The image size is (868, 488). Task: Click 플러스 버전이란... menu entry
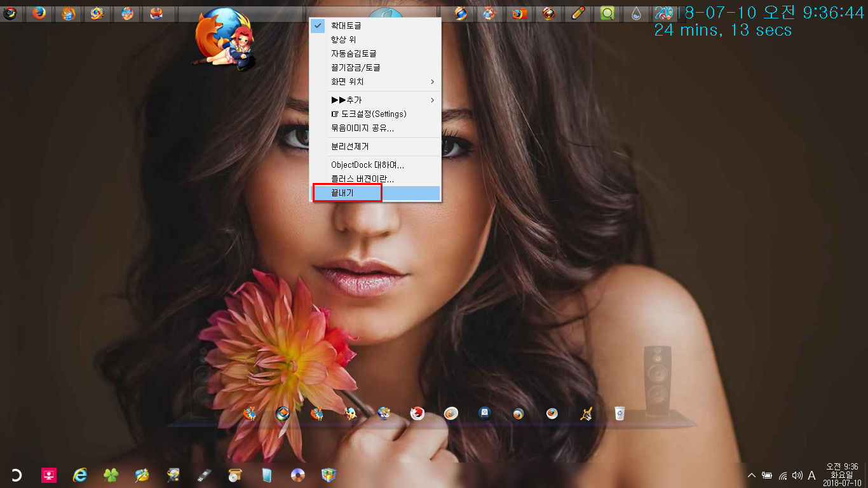[x=376, y=179]
